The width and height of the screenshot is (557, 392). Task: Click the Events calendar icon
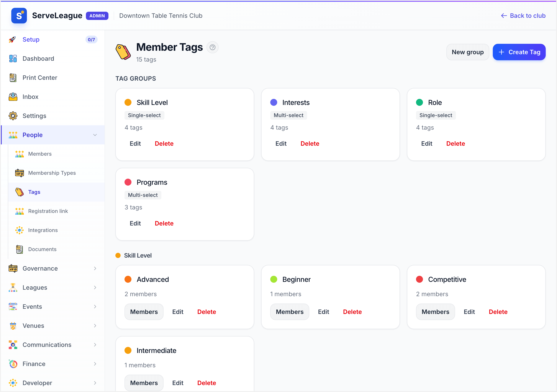[13, 307]
